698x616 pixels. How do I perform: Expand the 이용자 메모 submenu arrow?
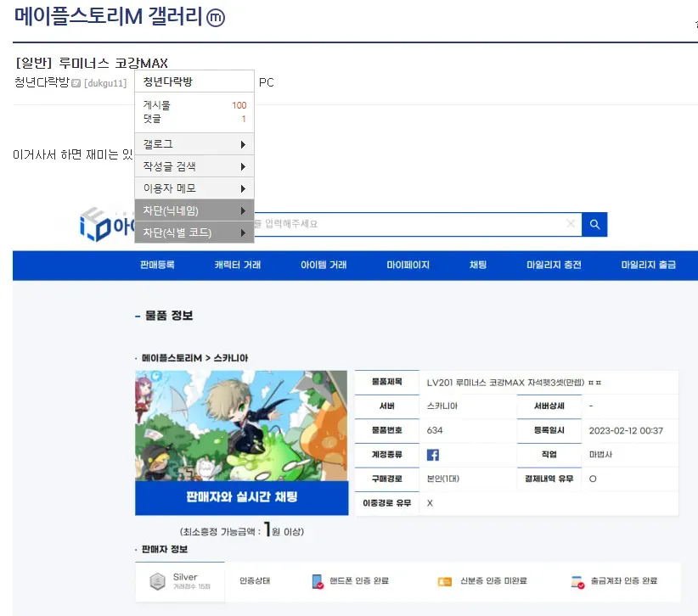[x=243, y=188]
